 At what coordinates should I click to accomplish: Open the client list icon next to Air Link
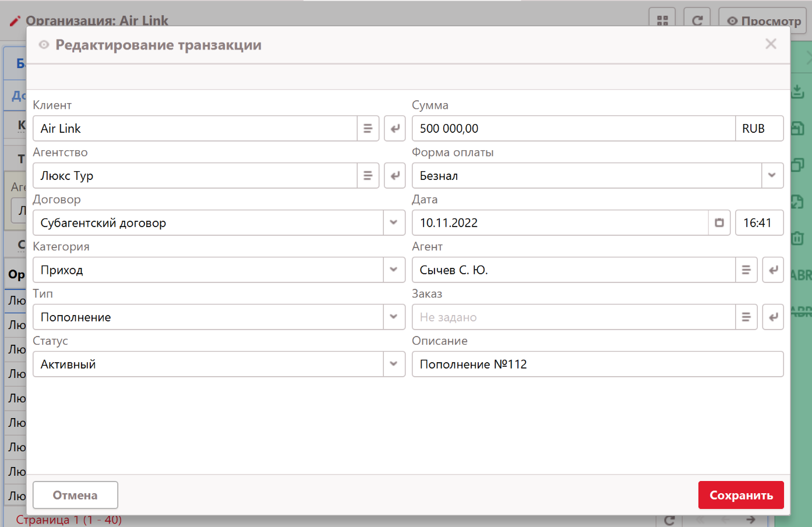pyautogui.click(x=368, y=129)
